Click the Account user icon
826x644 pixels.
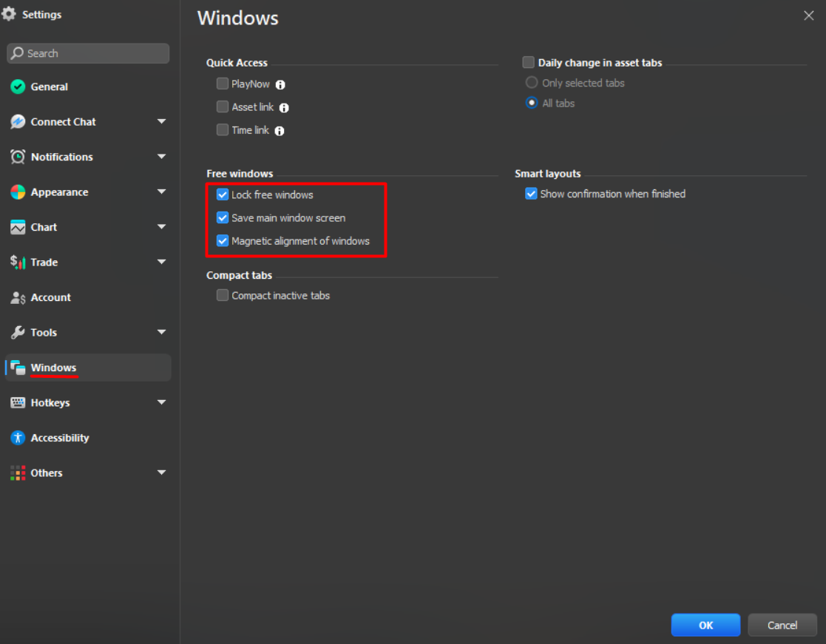tap(18, 297)
